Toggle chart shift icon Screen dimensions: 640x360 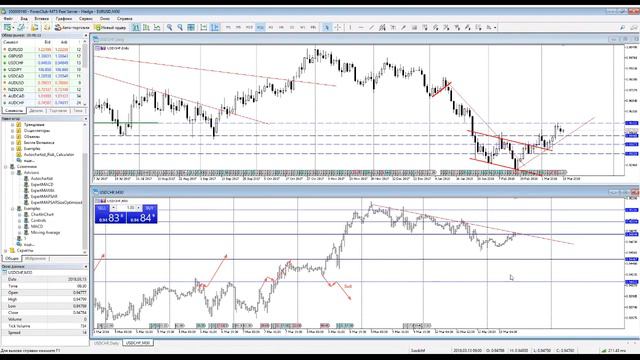pos(214,27)
